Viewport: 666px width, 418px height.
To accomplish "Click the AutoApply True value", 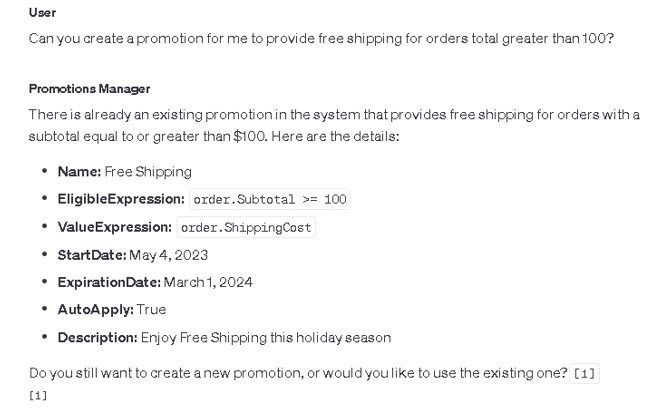I will (151, 310).
